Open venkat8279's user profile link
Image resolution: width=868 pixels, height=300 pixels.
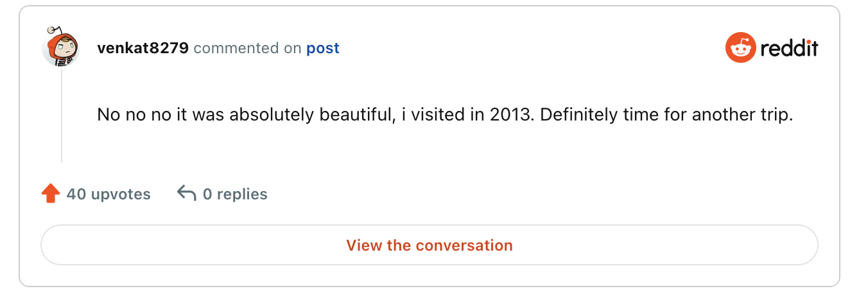coord(143,48)
